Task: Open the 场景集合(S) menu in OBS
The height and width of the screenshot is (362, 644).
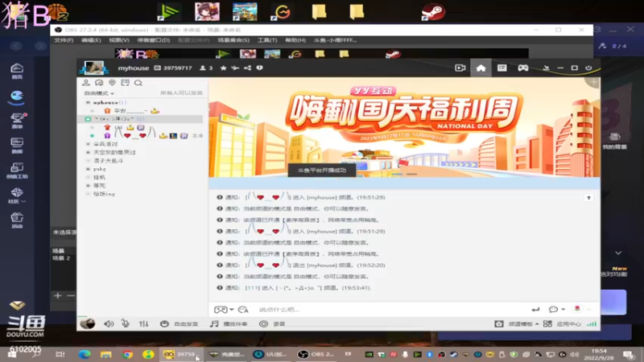Action: tap(233, 40)
